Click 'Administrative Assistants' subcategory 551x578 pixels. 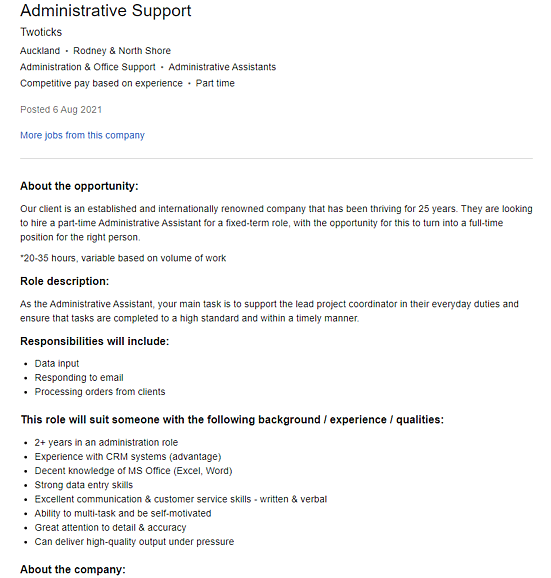[x=222, y=67]
